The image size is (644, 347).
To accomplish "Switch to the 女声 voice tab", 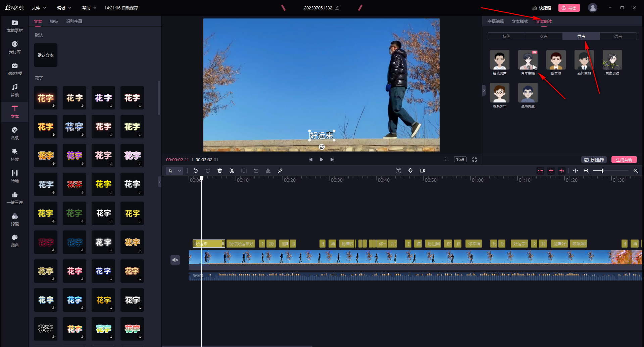I will coord(544,36).
